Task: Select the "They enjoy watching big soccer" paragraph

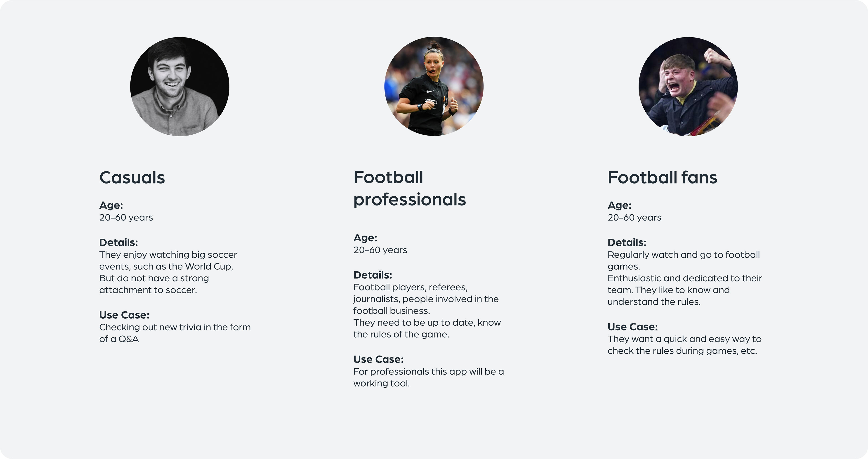Action: tap(168, 272)
